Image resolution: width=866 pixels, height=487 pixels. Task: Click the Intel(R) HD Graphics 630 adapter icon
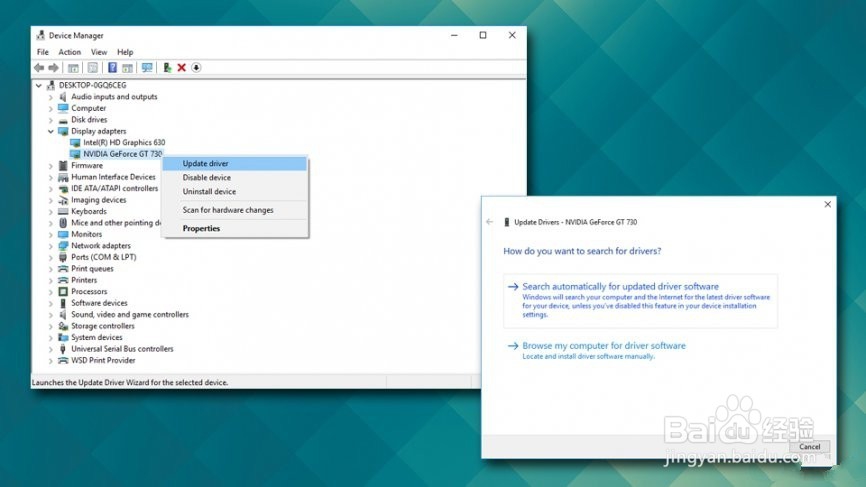point(75,142)
